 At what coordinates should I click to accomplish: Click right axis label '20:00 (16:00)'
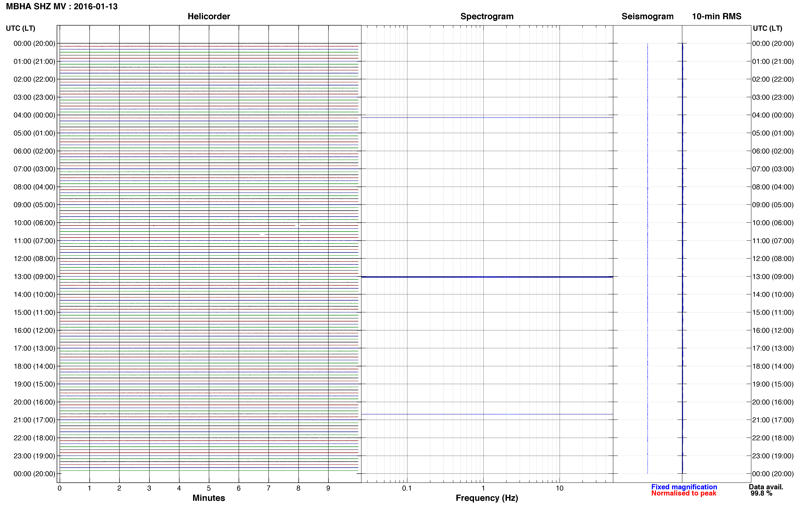coord(773,402)
